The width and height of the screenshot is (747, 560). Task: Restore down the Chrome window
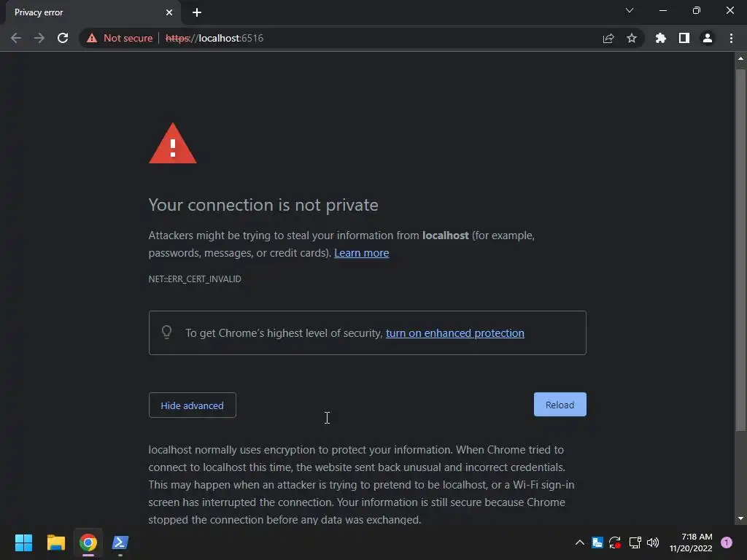pyautogui.click(x=697, y=10)
